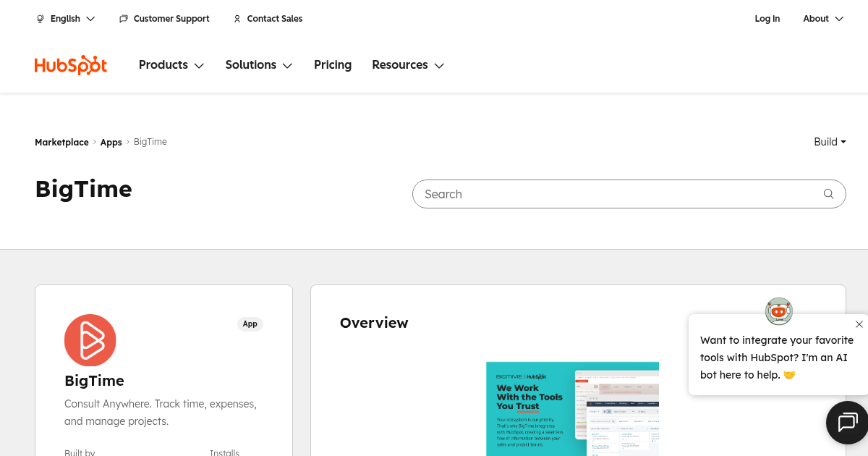Click the Overview heading
The height and width of the screenshot is (456, 868).
tap(374, 323)
